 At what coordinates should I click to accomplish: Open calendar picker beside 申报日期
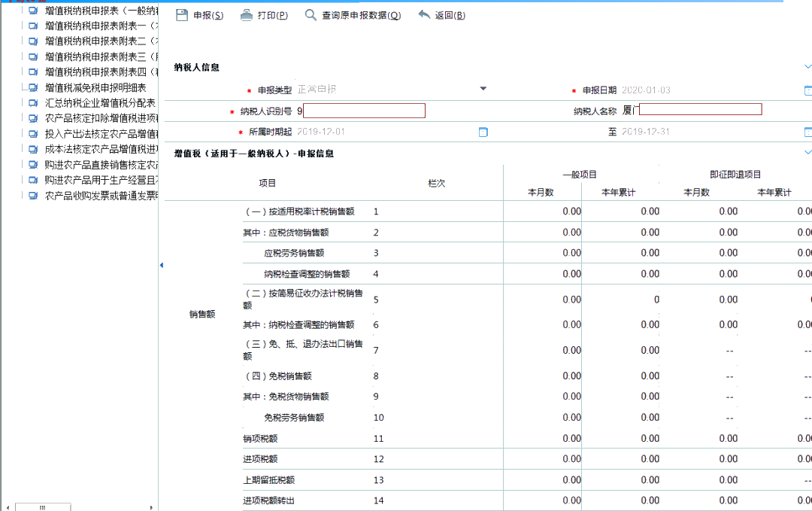pos(809,89)
